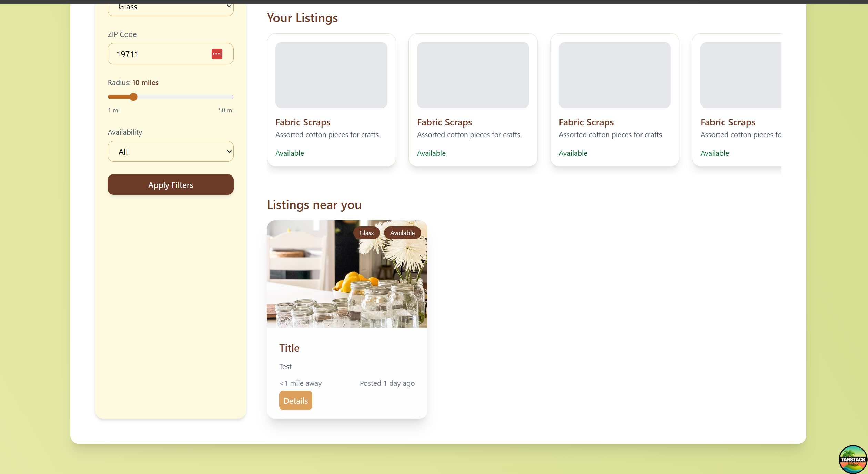The width and height of the screenshot is (868, 474).
Task: Click third Fabric Scraps image placeholder
Action: pyautogui.click(x=614, y=75)
